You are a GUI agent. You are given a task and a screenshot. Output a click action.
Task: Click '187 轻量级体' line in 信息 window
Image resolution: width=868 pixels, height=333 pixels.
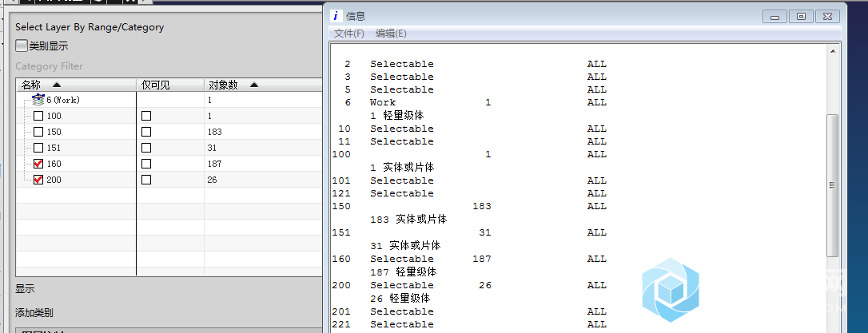pos(403,272)
